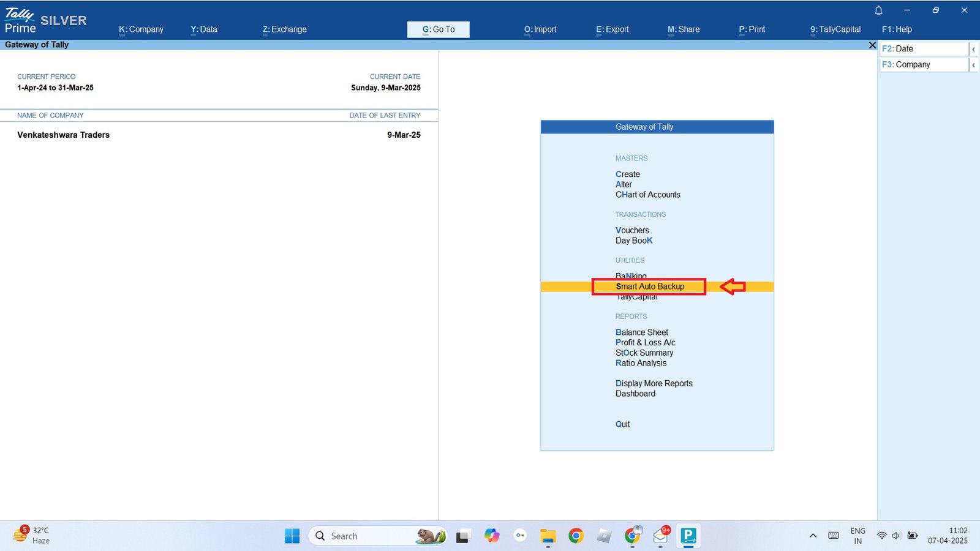Click last entry date 9-Mar-25
The width and height of the screenshot is (980, 551).
pyautogui.click(x=404, y=135)
